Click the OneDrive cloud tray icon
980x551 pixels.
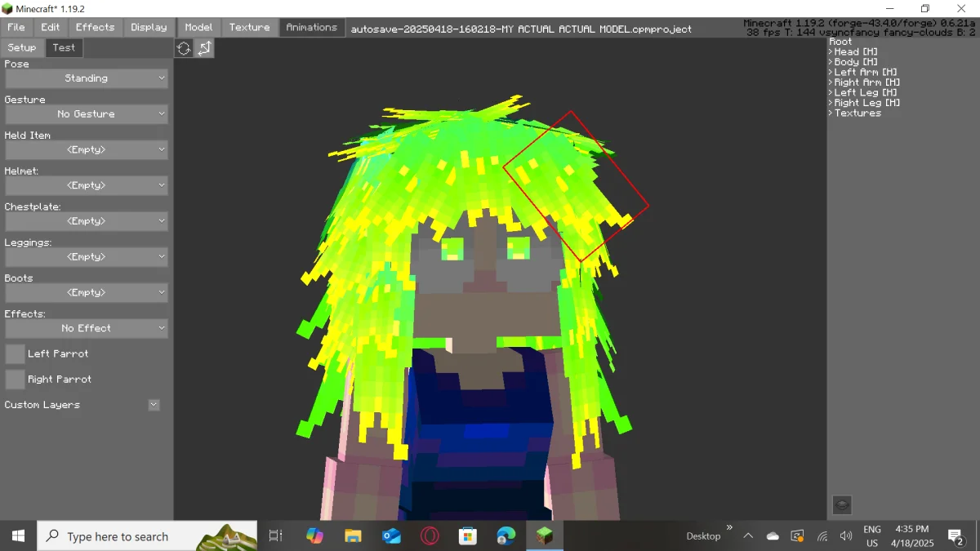[x=773, y=536]
